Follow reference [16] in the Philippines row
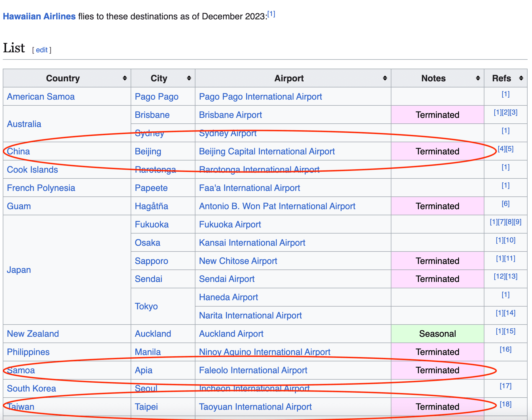The image size is (532, 420). point(505,349)
